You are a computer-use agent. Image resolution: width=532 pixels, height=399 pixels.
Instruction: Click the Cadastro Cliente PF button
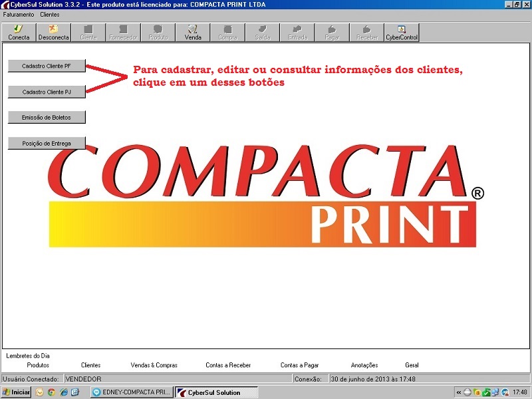(x=47, y=66)
